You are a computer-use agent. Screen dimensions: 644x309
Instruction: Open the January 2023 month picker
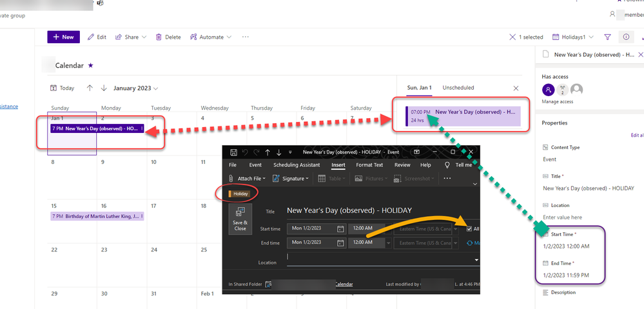[136, 88]
